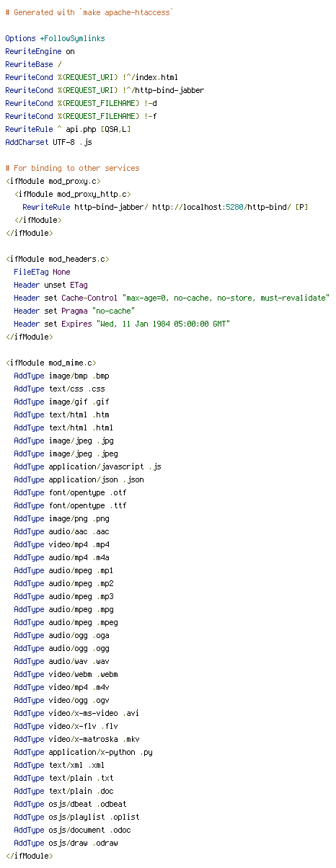
Task: Click "AddType video/mp4 .mp4" line
Action: (61, 544)
